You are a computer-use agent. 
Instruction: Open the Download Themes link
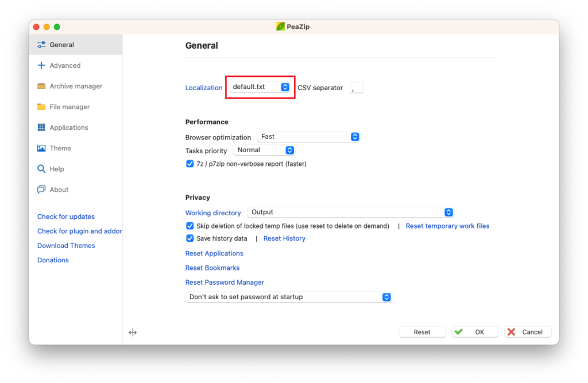[x=66, y=245]
